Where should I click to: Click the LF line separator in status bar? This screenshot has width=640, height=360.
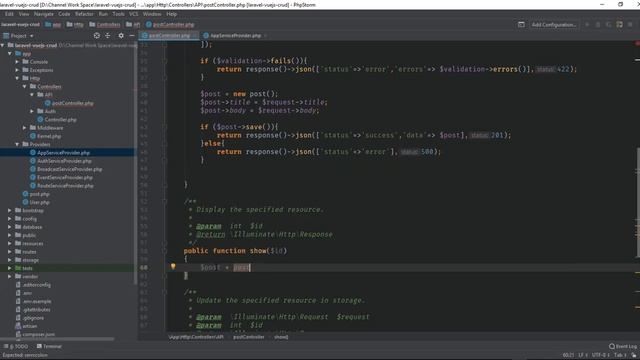pos(582,355)
